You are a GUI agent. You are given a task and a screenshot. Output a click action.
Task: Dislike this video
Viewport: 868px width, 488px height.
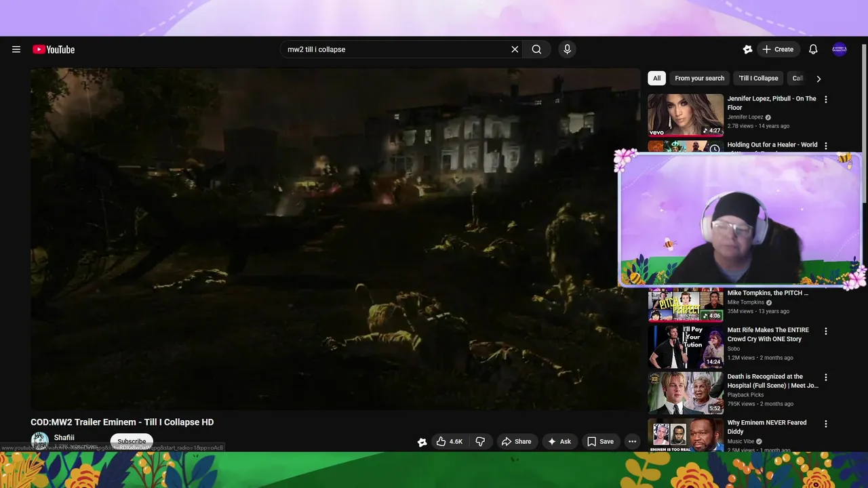(480, 441)
